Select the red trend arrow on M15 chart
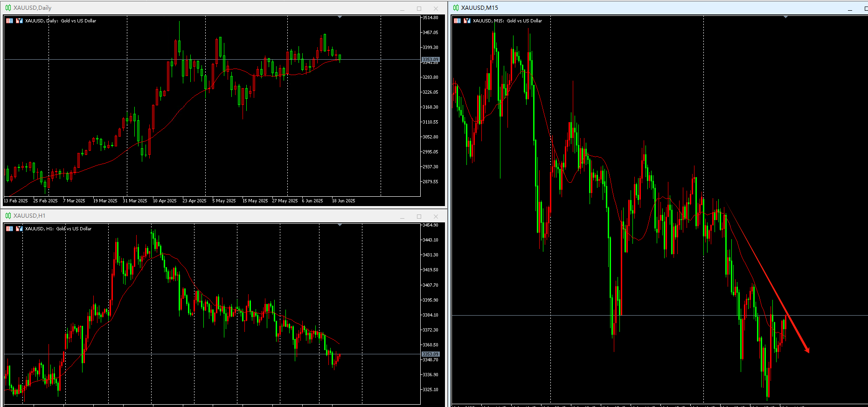This screenshot has width=868, height=407. tap(767, 278)
